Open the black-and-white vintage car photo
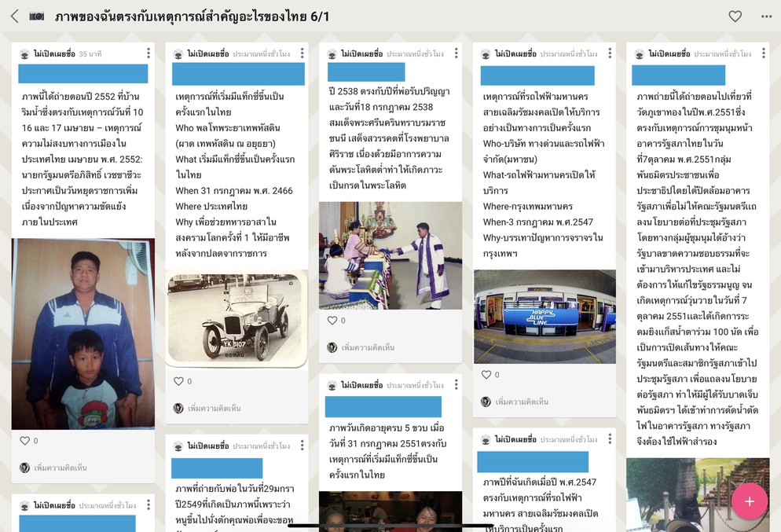The width and height of the screenshot is (781, 532). click(236, 319)
